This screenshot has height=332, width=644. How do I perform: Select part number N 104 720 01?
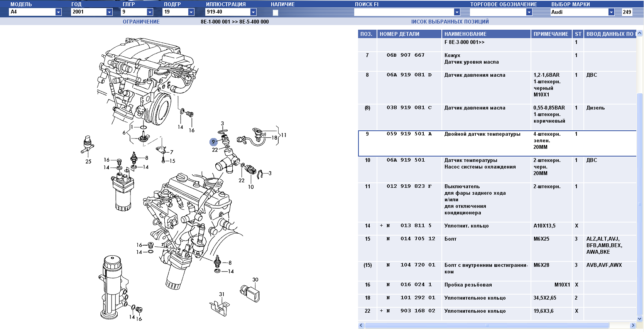411,265
